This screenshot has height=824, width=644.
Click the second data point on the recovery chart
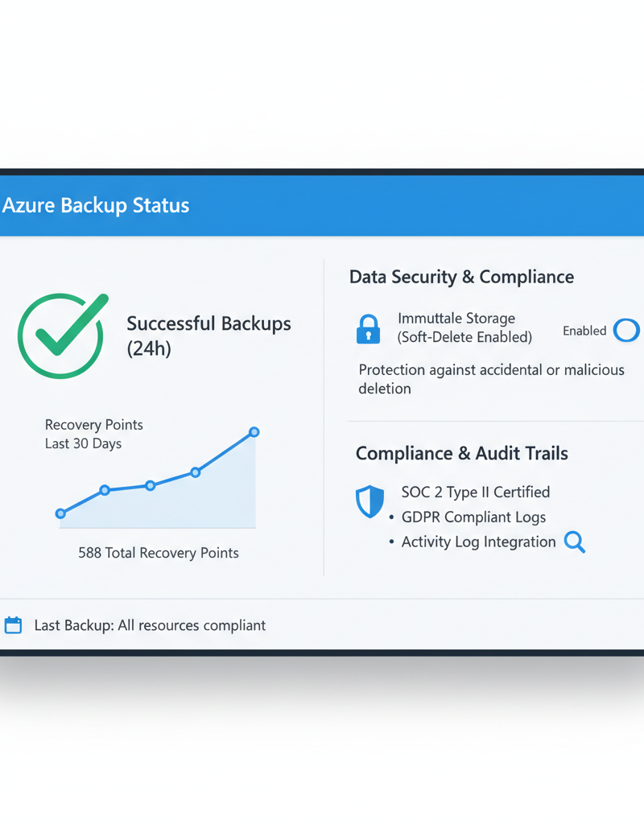click(105, 490)
